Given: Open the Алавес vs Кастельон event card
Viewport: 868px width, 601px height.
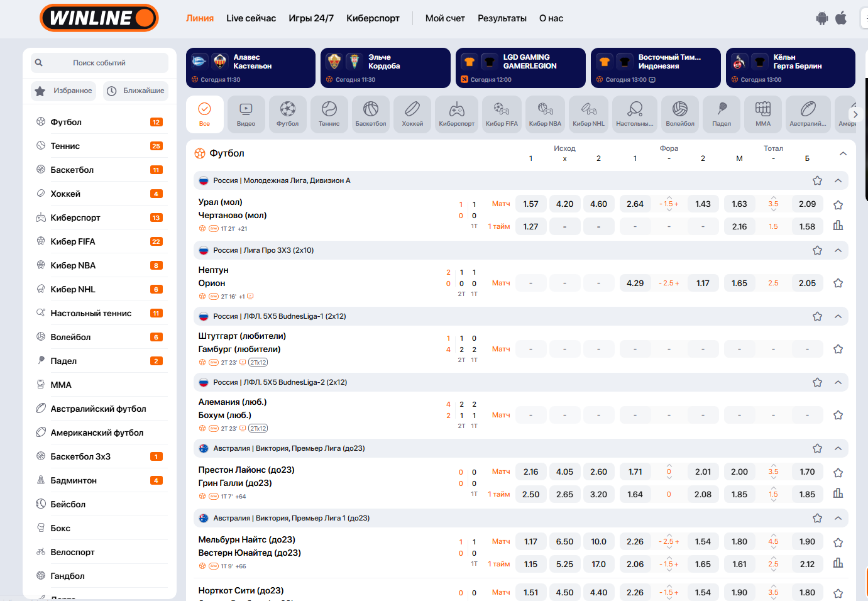Looking at the screenshot, I should point(251,68).
